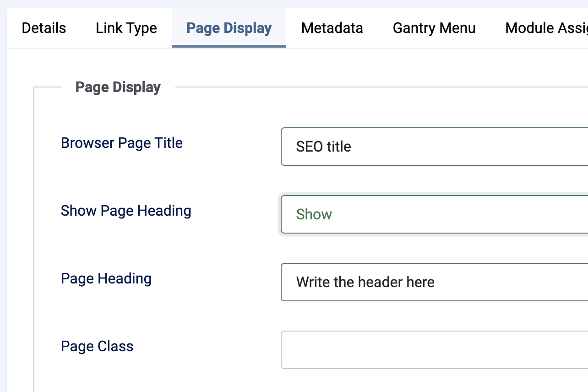Image resolution: width=588 pixels, height=392 pixels.
Task: Select the Page Heading label
Action: (106, 278)
